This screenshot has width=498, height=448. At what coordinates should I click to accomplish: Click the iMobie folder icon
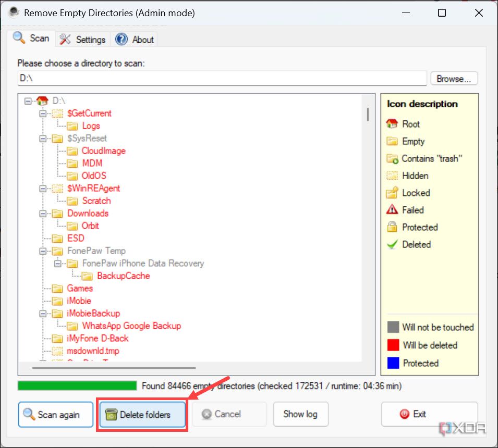pyautogui.click(x=57, y=301)
